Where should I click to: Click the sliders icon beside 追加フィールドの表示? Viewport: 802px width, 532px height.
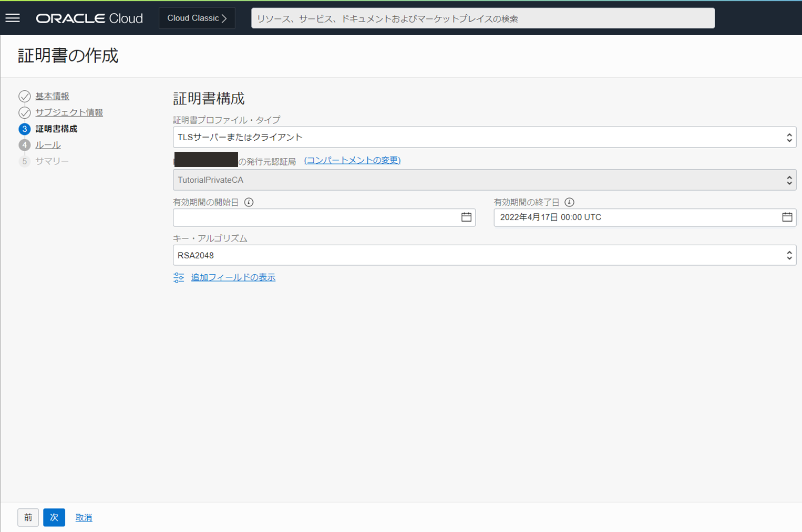pyautogui.click(x=179, y=278)
